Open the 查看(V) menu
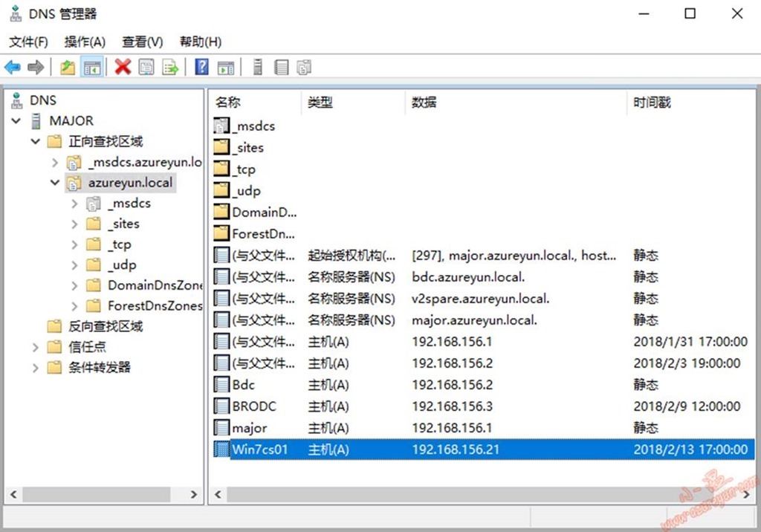761x532 pixels. click(142, 42)
